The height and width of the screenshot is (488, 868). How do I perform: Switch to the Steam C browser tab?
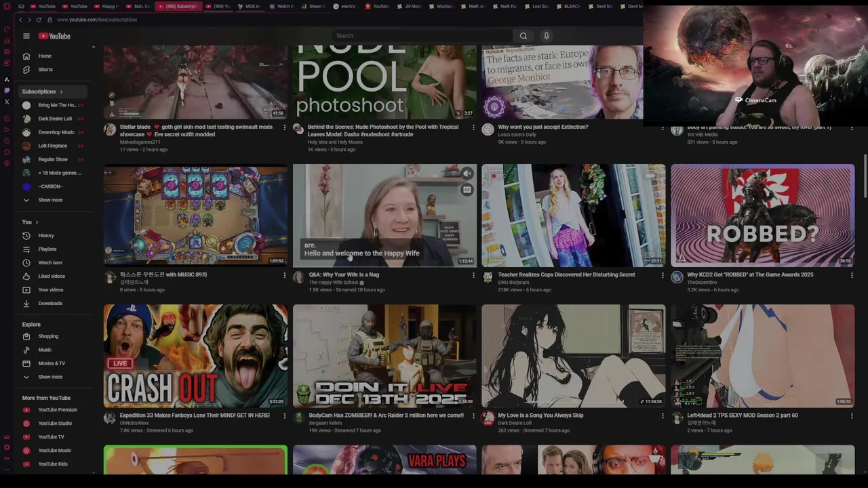[314, 6]
